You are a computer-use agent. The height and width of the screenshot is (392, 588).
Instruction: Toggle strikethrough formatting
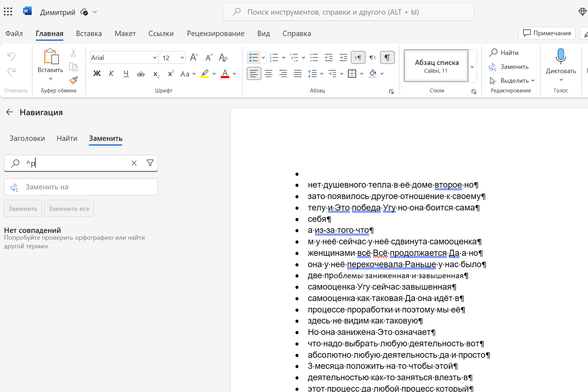coord(141,74)
